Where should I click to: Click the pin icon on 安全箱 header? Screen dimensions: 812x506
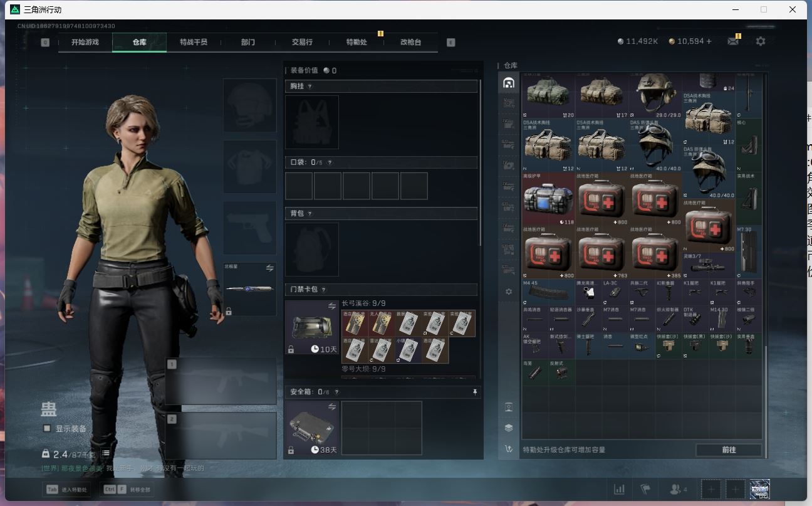475,392
